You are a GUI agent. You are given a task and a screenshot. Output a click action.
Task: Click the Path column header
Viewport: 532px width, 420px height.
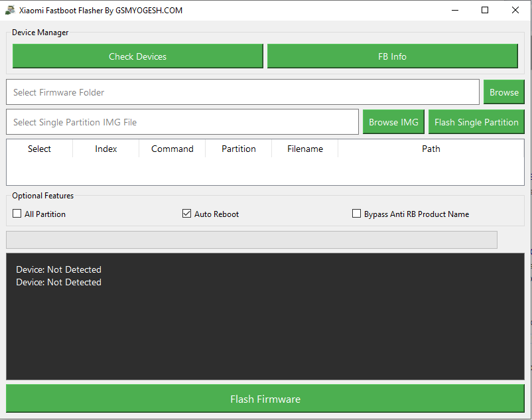click(431, 149)
